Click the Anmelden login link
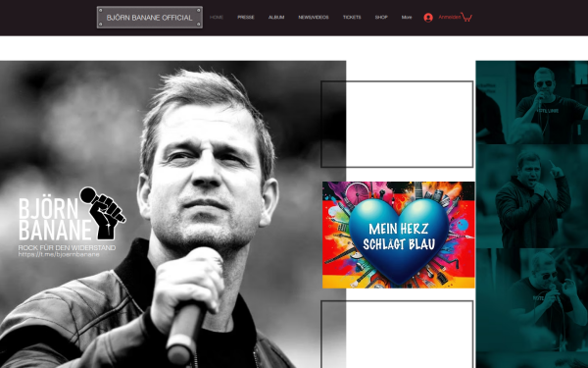The image size is (588, 368). click(x=449, y=17)
